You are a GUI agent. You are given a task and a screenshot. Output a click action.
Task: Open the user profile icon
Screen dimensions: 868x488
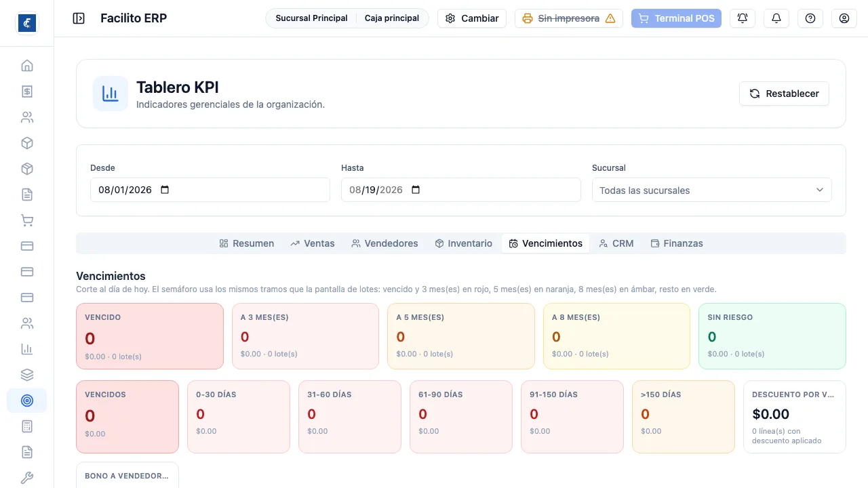click(844, 18)
